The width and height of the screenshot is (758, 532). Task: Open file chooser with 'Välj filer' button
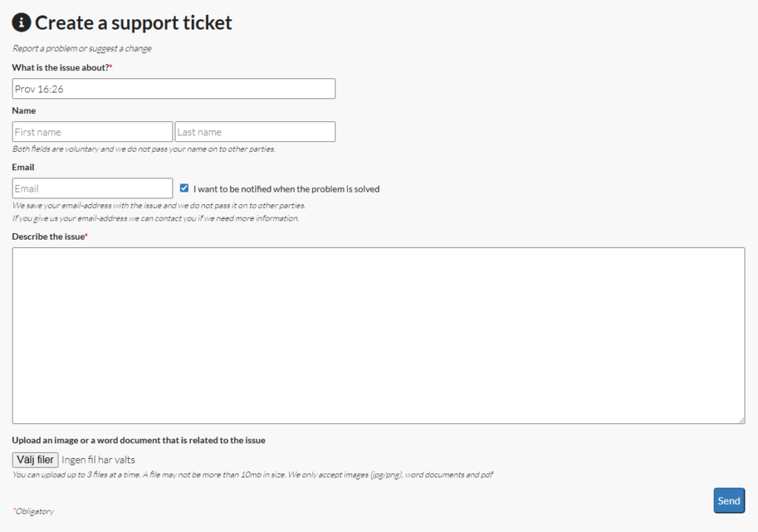(x=36, y=459)
